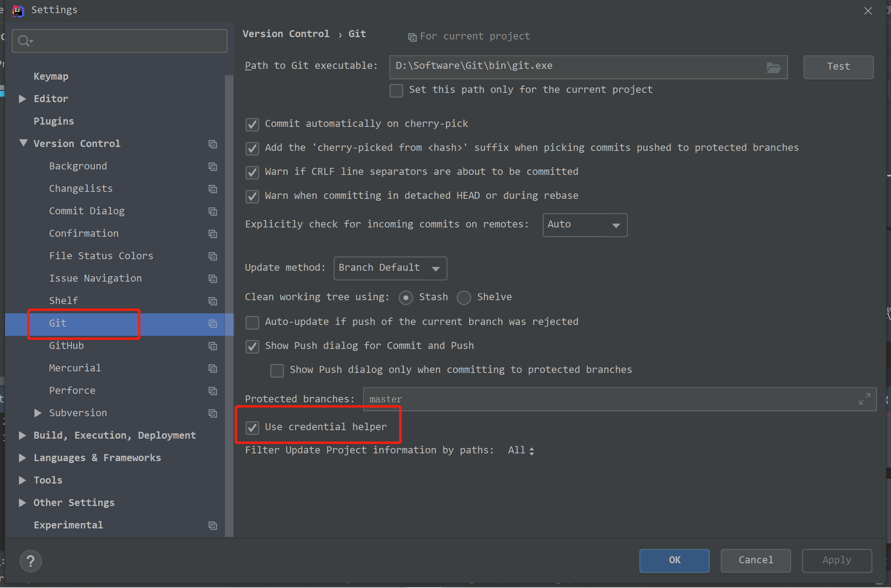This screenshot has height=588, width=891.
Task: Click the Apply button
Action: (837, 561)
